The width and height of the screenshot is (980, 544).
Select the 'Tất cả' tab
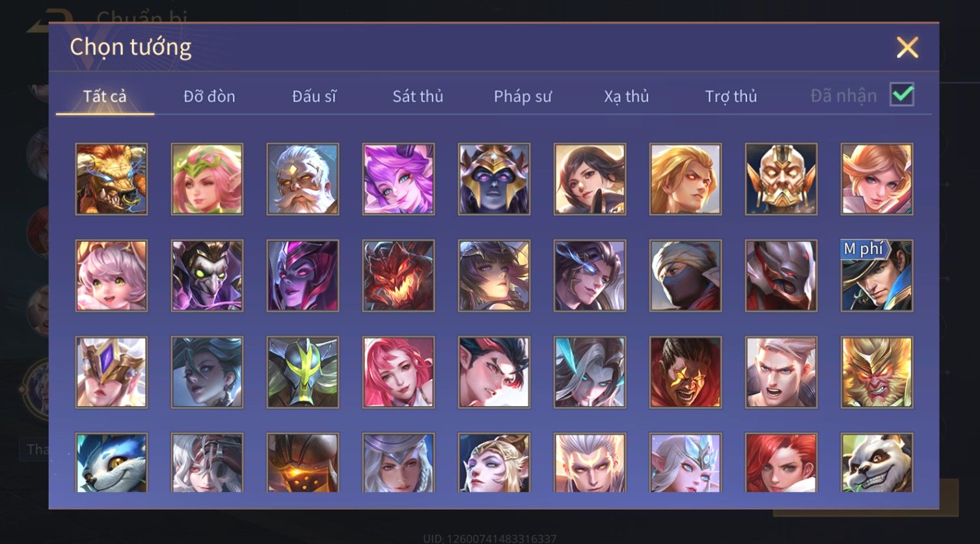coord(105,96)
